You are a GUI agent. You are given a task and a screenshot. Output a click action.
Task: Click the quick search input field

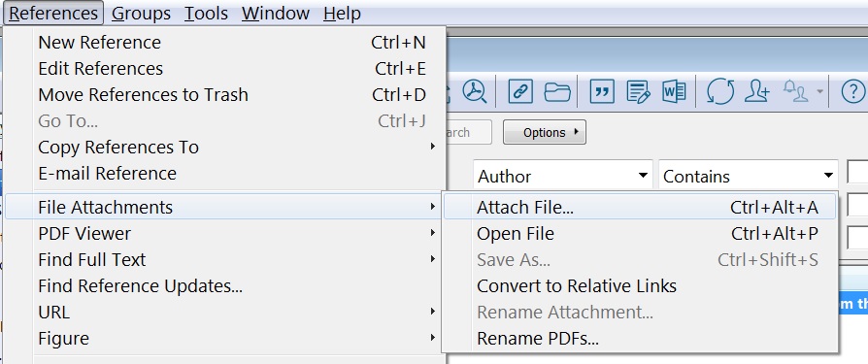[x=467, y=132]
